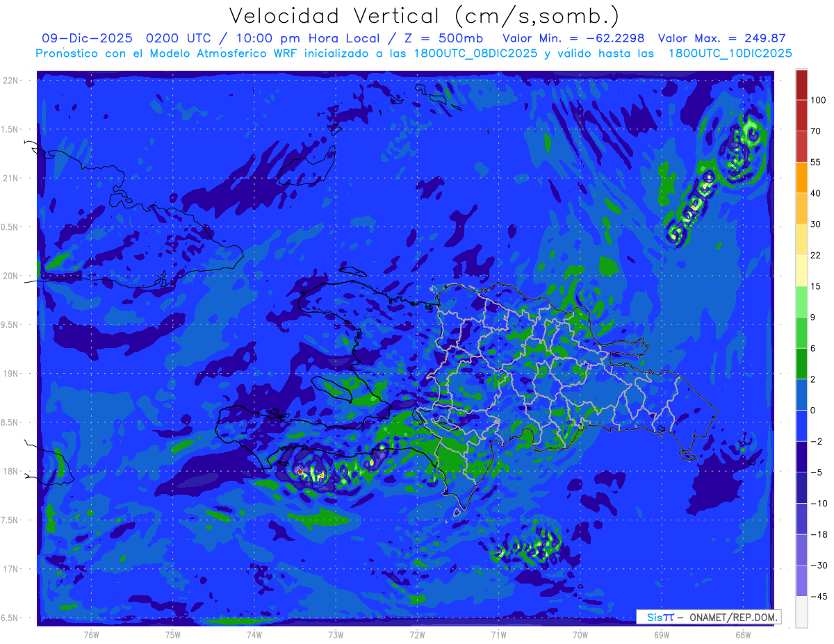The width and height of the screenshot is (834, 644).
Task: Pick the light red swatch between 55 and 70
Action: (801, 147)
